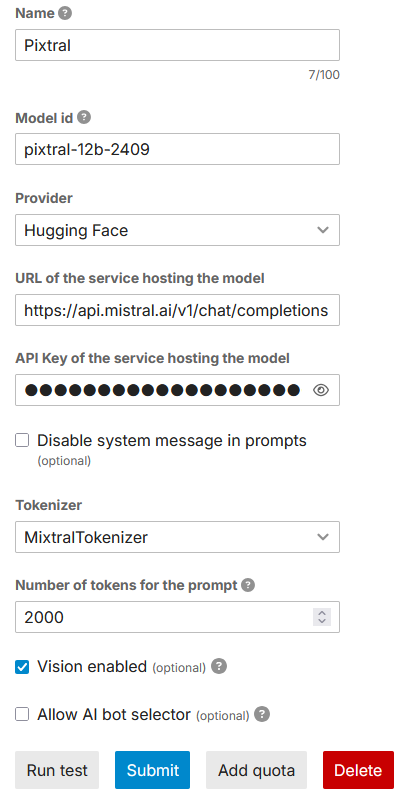Screen dimensions: 415x803
Task: Open the Provider dropdown showing Hugging Face
Action: click(177, 230)
